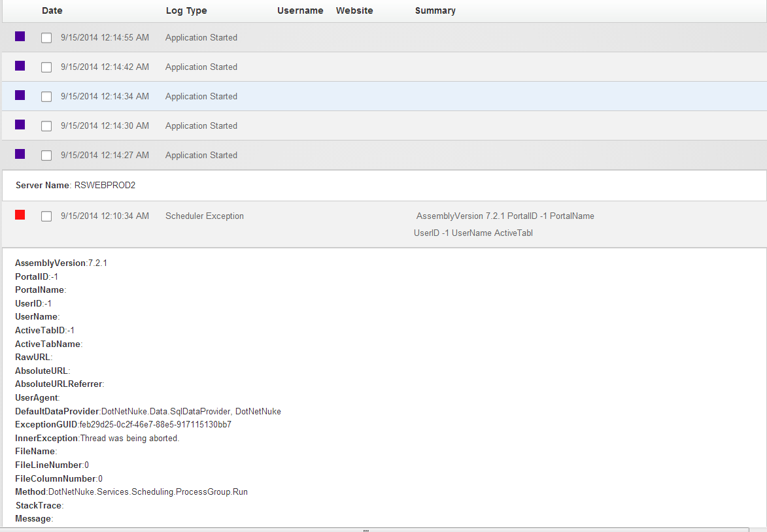Click the ActiveTabID:-1 detail line
This screenshot has height=532, width=767.
(45, 331)
